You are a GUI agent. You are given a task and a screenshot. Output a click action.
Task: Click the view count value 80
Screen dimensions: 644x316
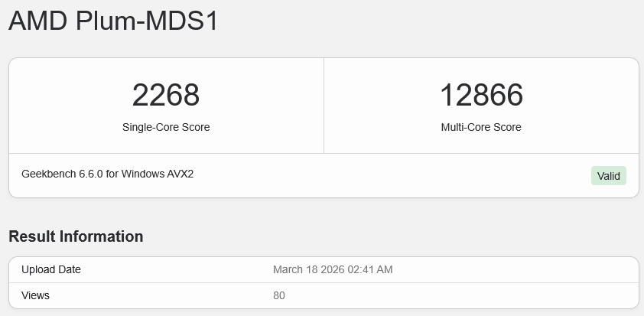278,295
